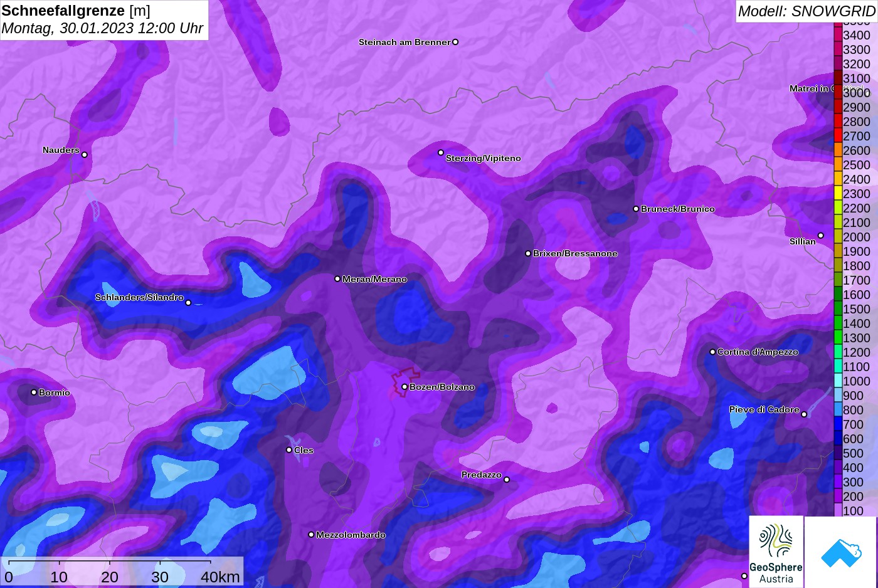Click the 3400 legend value

[857, 35]
